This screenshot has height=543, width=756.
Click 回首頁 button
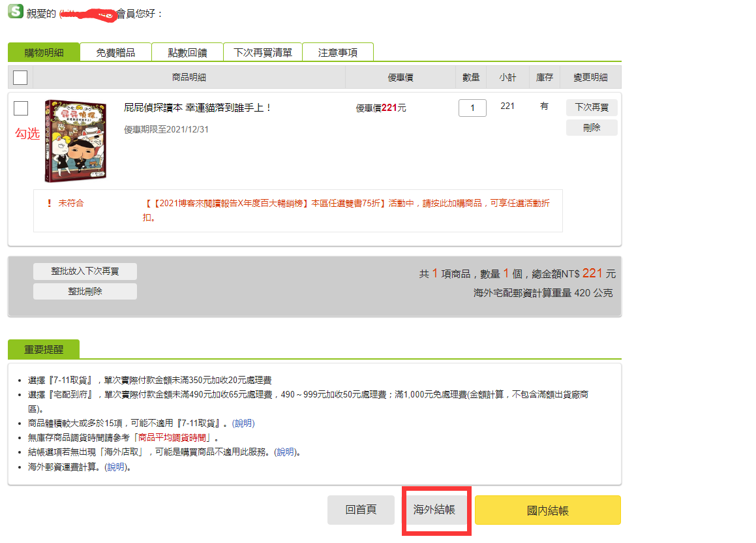[x=361, y=510]
